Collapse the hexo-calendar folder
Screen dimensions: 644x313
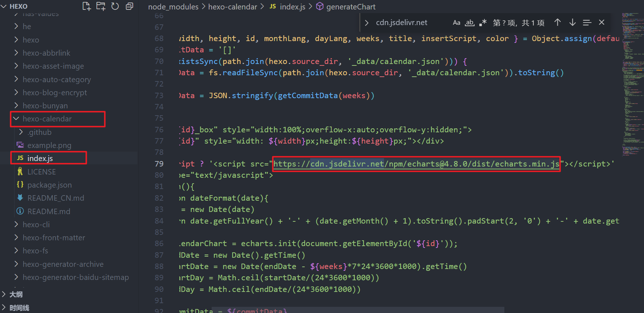(47, 119)
